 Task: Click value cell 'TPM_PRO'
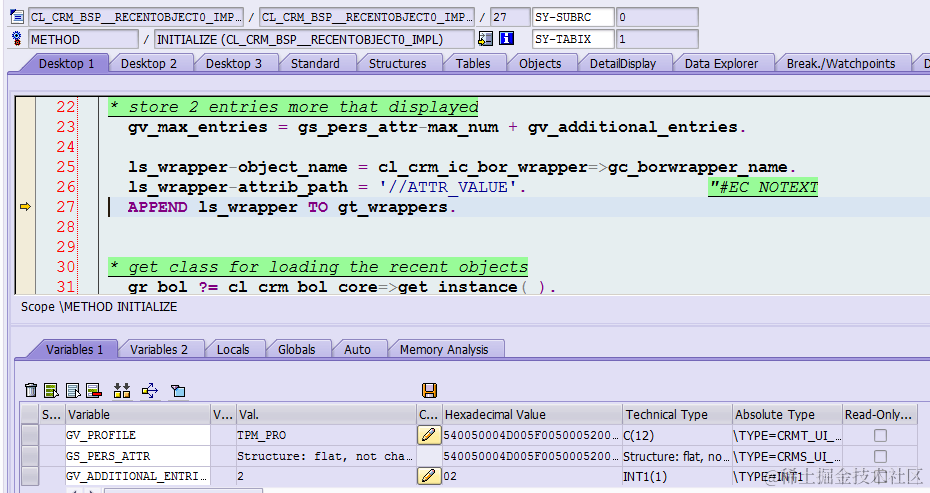coord(326,435)
